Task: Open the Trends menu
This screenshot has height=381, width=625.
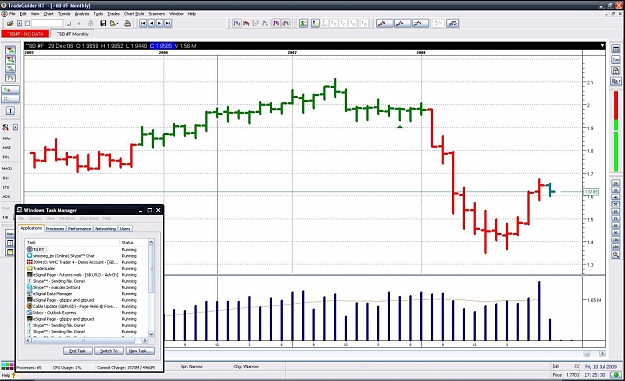Action: point(64,14)
